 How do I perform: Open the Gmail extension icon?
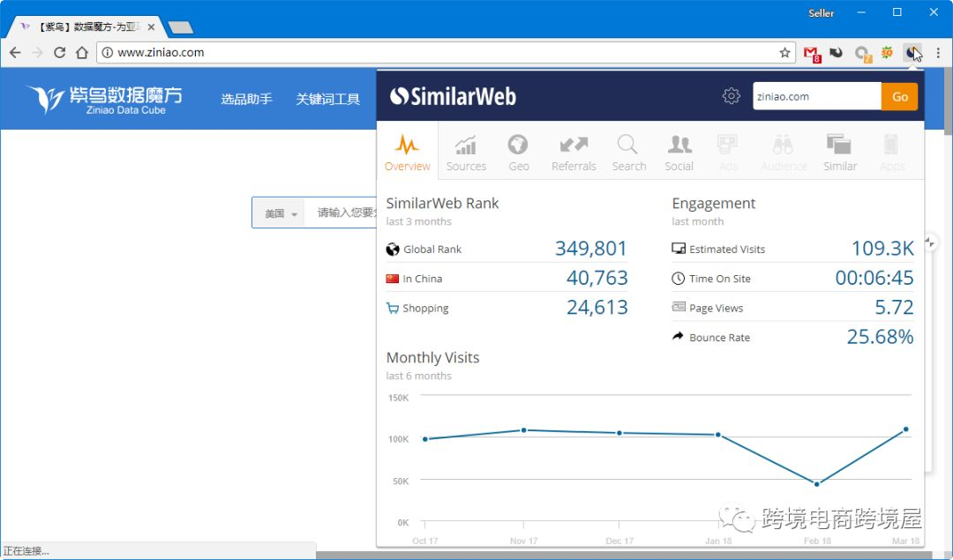click(812, 54)
